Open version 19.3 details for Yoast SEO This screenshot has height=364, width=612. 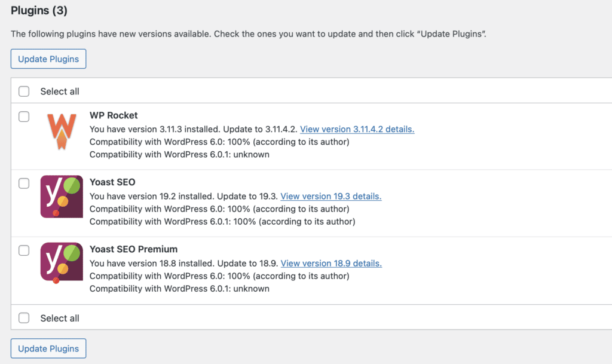pyautogui.click(x=331, y=196)
